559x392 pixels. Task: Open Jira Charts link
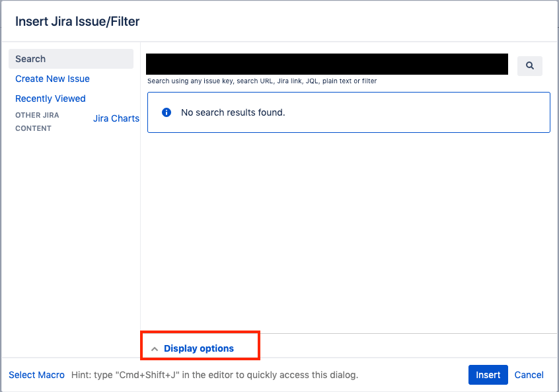[116, 118]
